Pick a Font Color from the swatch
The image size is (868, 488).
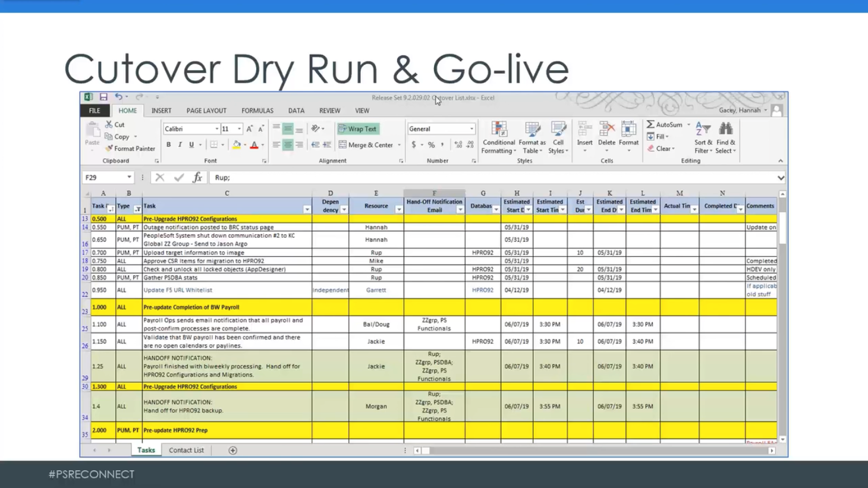[254, 144]
